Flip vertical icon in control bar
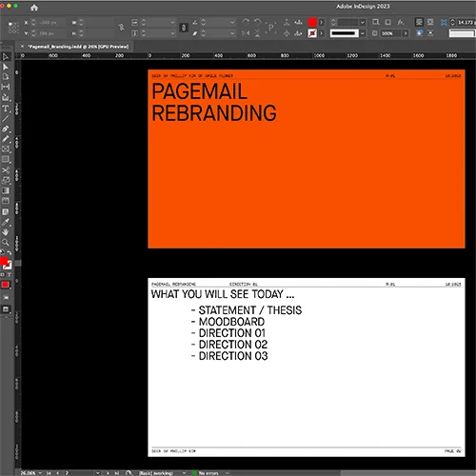 (257, 33)
